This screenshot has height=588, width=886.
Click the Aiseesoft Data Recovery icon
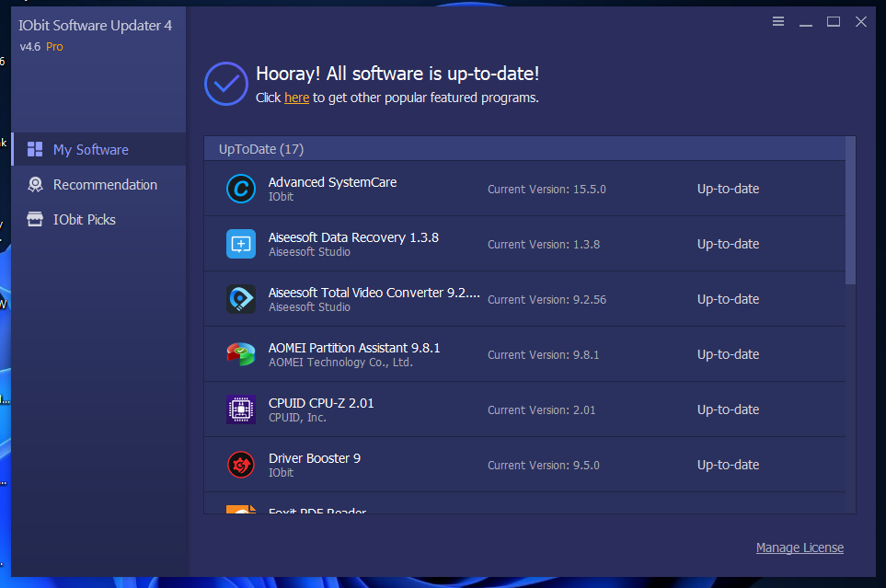pos(241,244)
